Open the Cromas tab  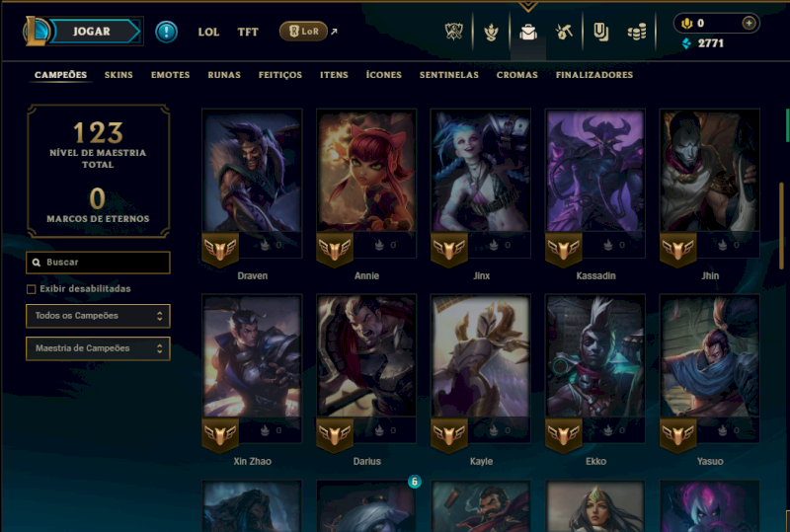(516, 75)
